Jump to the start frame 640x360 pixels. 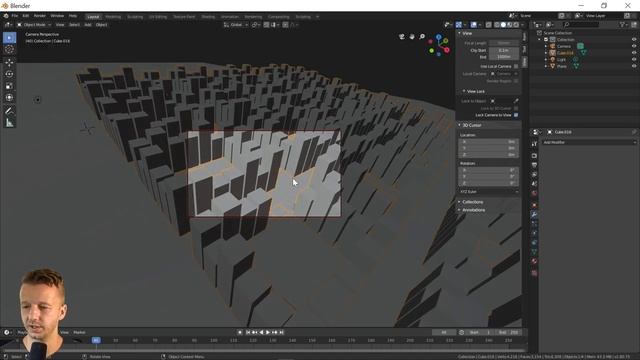(x=248, y=333)
